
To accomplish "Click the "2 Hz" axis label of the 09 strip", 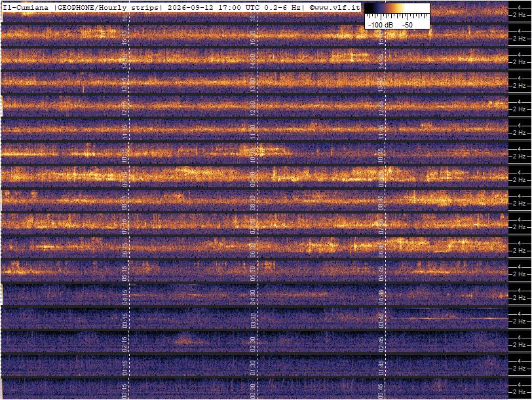I will coord(519,180).
